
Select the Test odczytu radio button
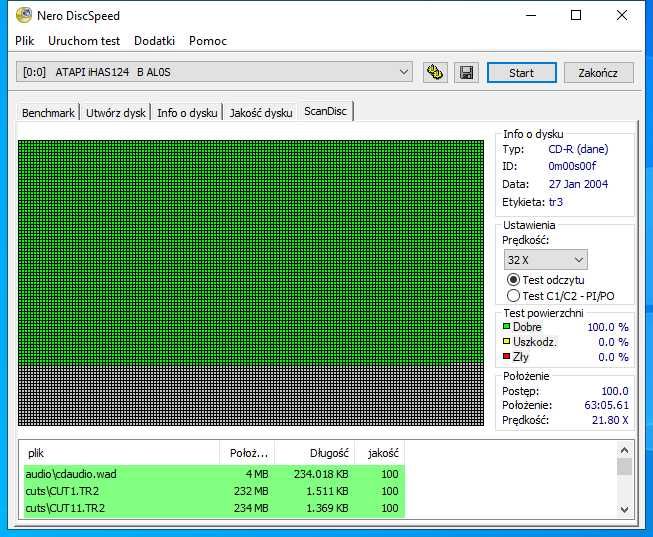pyautogui.click(x=513, y=280)
